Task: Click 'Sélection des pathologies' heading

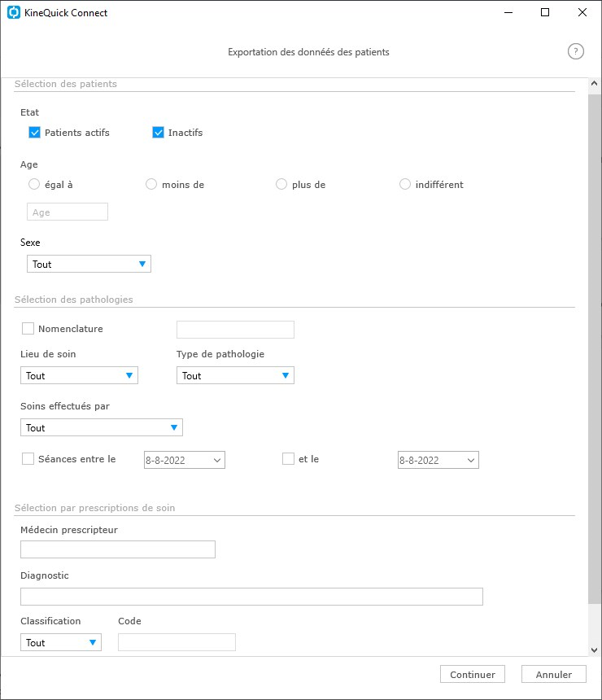Action: tap(74, 300)
